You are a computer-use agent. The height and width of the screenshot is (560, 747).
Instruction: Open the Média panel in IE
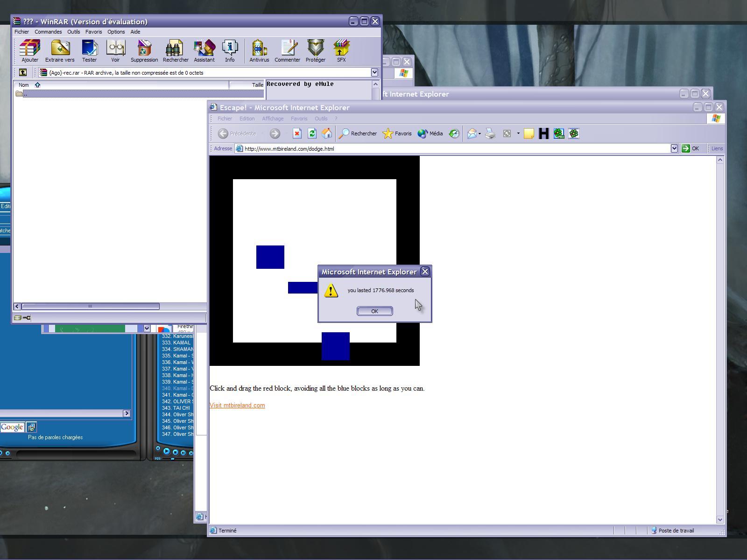point(430,133)
